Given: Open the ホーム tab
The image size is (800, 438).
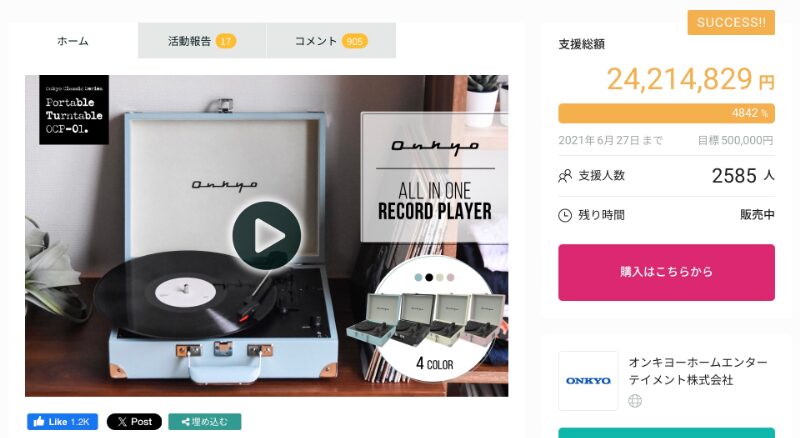Looking at the screenshot, I should coord(72,41).
